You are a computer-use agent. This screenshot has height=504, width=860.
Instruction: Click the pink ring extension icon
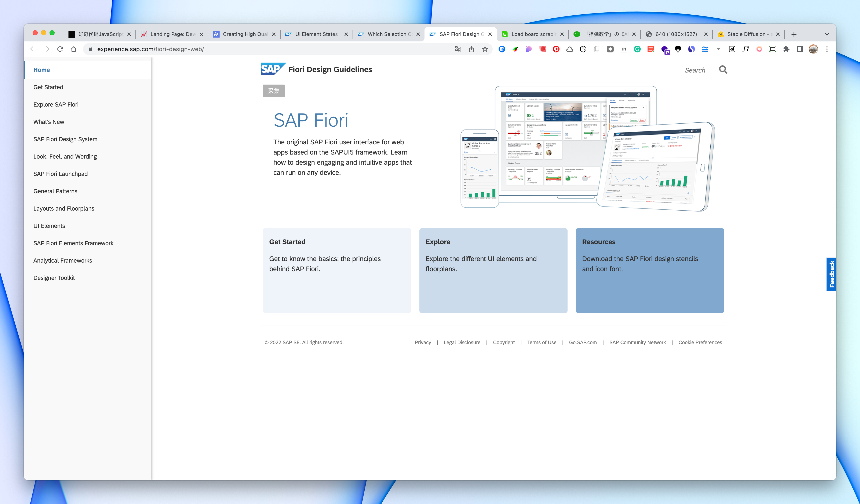pyautogui.click(x=759, y=49)
